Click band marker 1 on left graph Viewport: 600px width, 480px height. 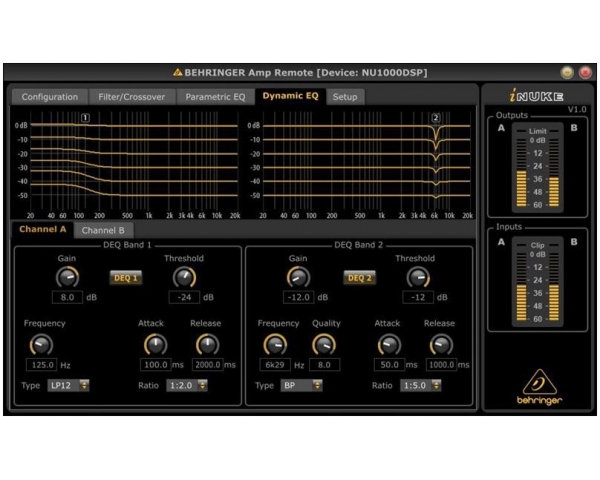(85, 118)
